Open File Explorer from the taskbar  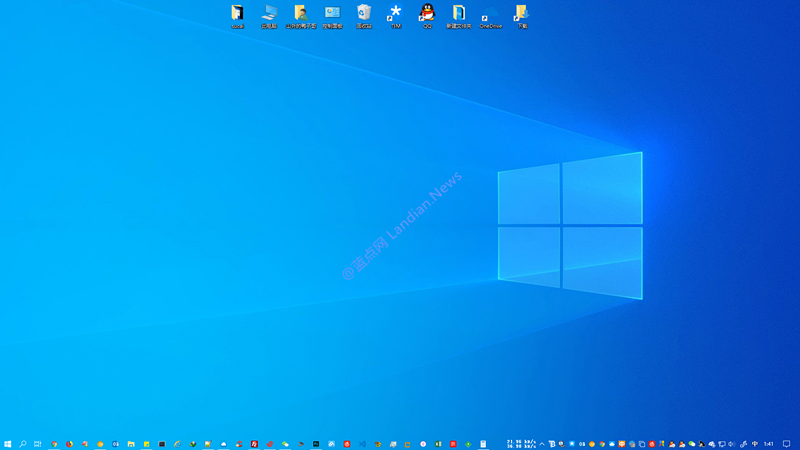[x=131, y=444]
